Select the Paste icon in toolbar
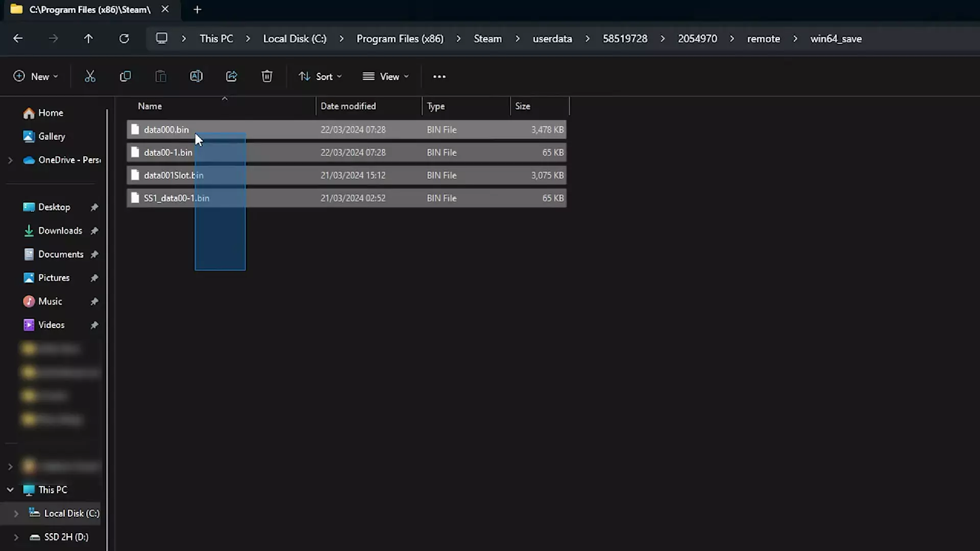 tap(161, 76)
